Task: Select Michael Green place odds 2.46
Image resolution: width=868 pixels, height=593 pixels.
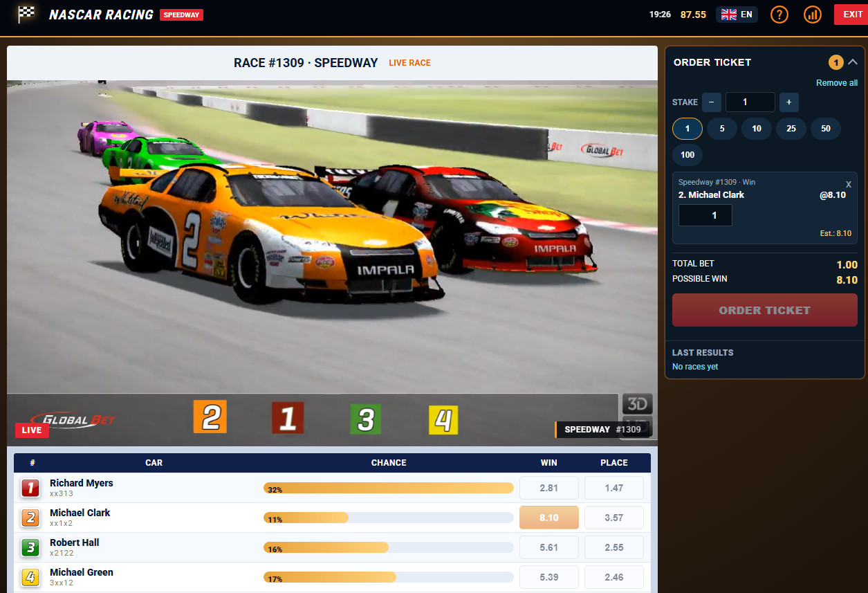Action: pyautogui.click(x=614, y=577)
